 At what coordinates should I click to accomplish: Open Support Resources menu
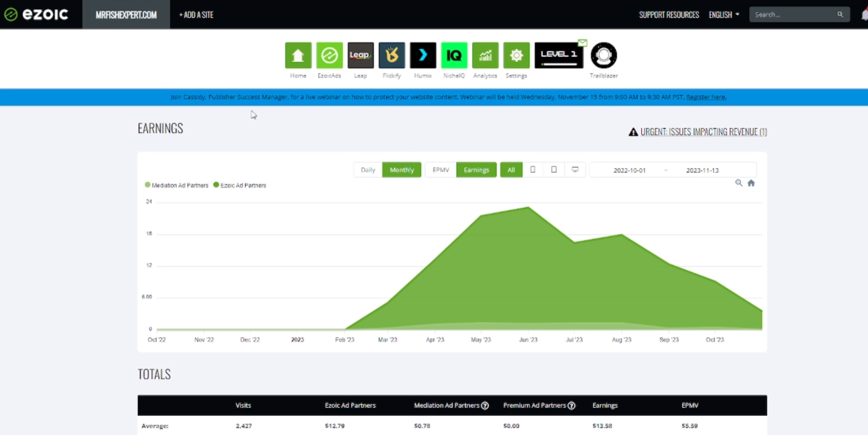pyautogui.click(x=669, y=15)
